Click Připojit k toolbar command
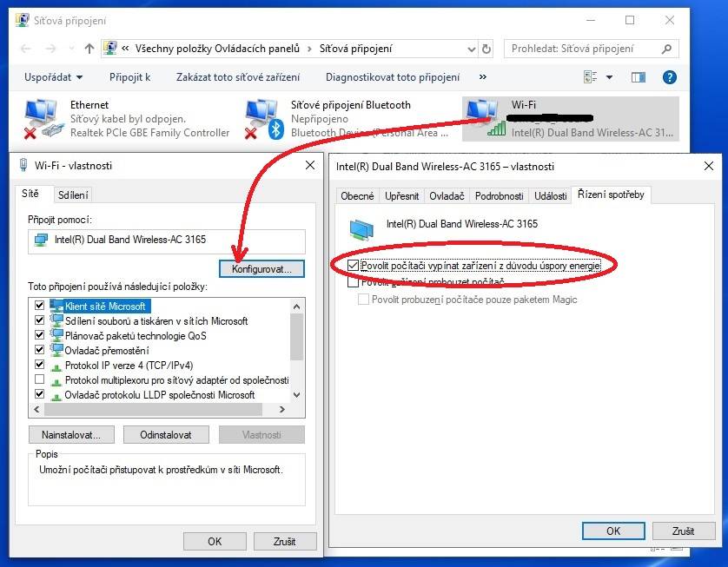Screen dimensions: 728x567 point(129,77)
